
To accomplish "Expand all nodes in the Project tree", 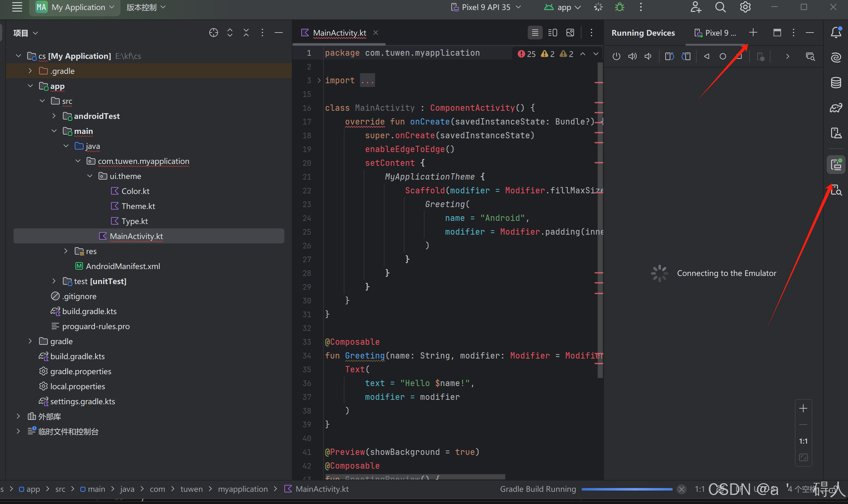I will pos(230,33).
